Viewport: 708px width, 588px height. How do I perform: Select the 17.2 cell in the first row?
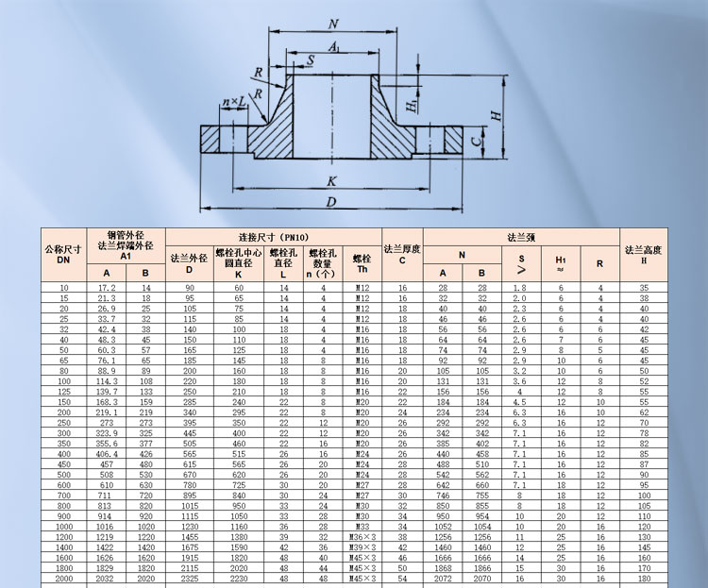click(107, 286)
